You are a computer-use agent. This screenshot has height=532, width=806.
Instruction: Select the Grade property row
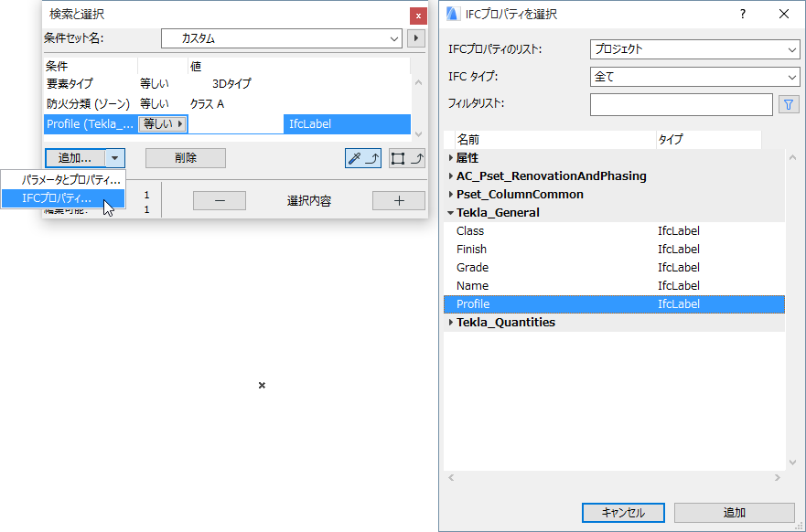(x=614, y=268)
